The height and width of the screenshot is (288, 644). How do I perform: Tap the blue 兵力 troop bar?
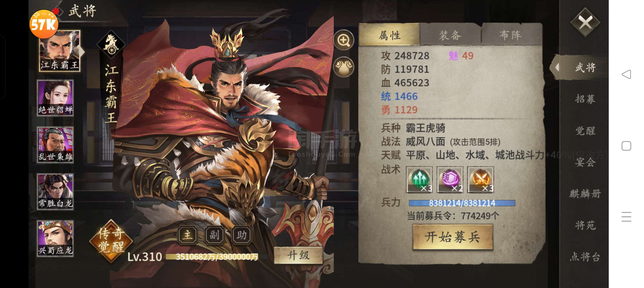(462, 203)
